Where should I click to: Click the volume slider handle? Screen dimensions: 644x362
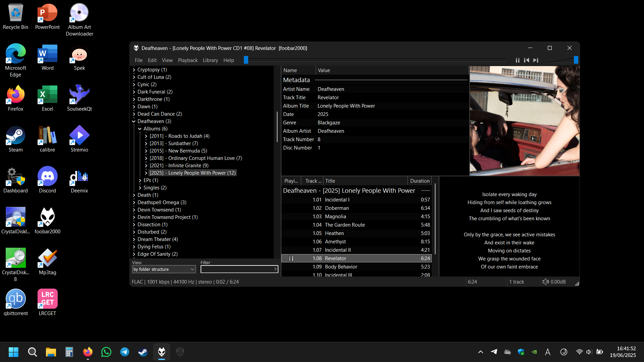(576, 60)
